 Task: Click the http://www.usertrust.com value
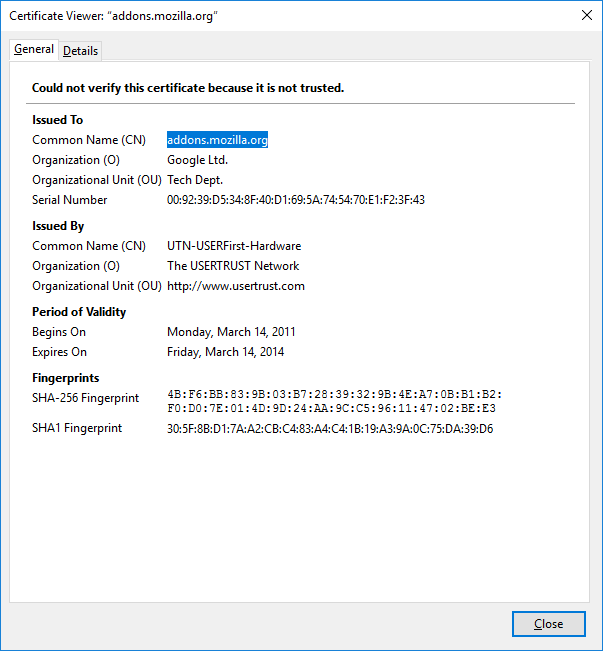[x=235, y=286]
